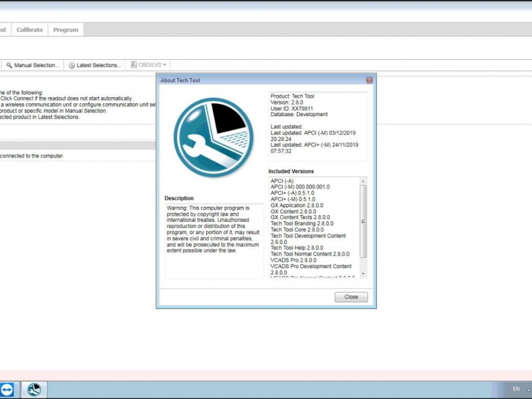Click the copyright warning description text
The height and width of the screenshot is (399, 532).
point(213,229)
